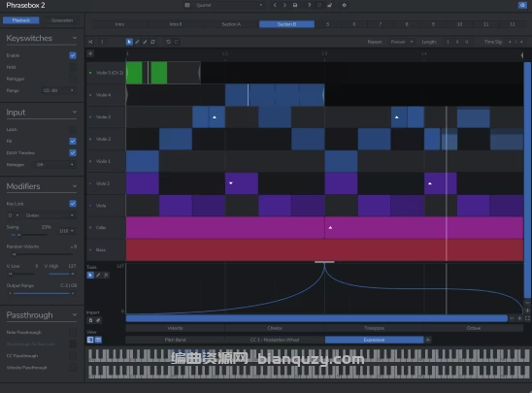Image resolution: width=532 pixels, height=393 pixels.
Task: Click the Output Range slider
Action: point(42,294)
